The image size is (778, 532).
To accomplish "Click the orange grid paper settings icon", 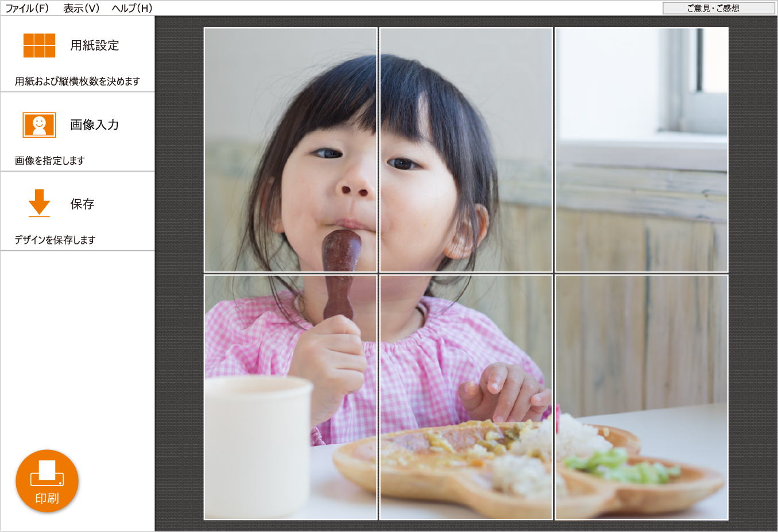I will [x=39, y=45].
